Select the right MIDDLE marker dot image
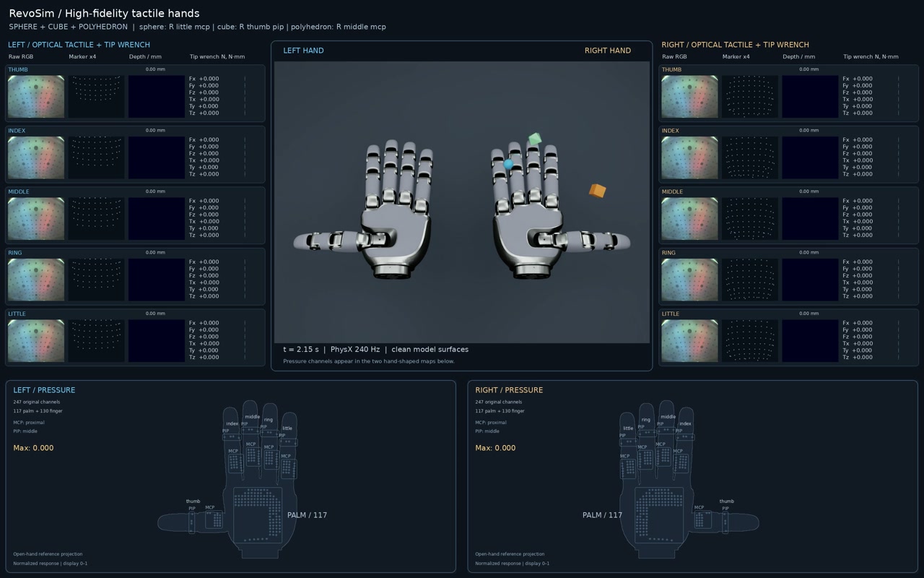Screen dimensions: 924x578 (750, 219)
